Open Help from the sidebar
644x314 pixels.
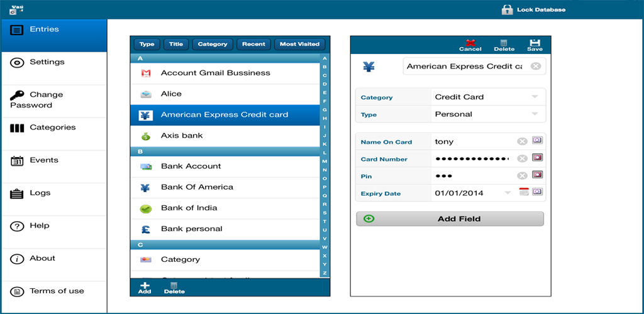53,232
